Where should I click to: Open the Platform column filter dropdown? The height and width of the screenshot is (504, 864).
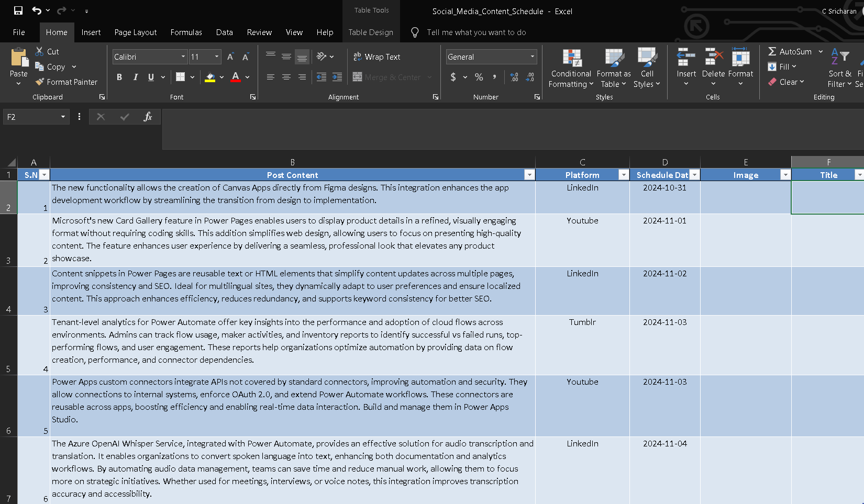tap(623, 175)
